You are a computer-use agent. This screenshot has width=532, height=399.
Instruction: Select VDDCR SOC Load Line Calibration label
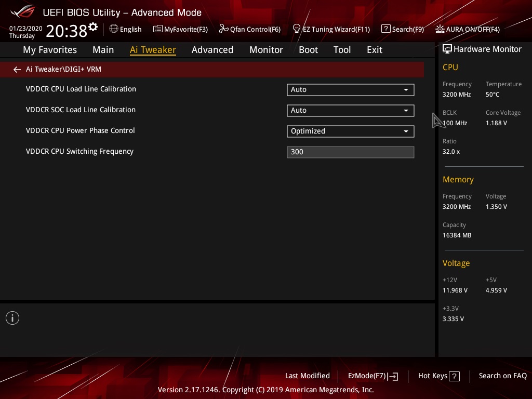click(81, 110)
